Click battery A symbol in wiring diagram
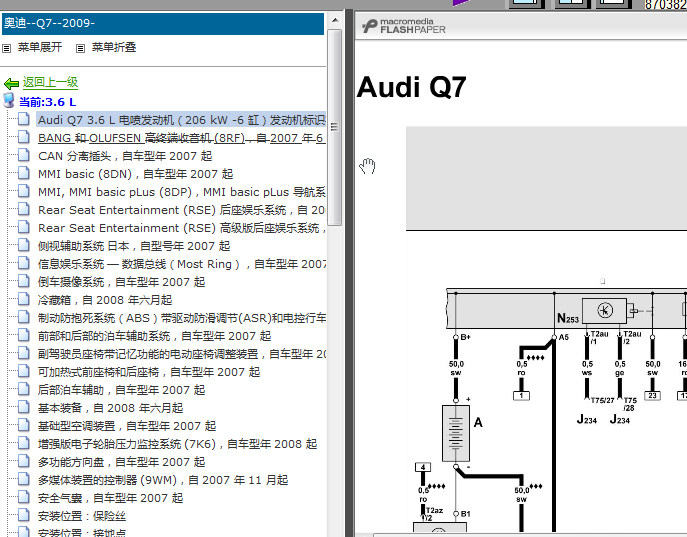Screen dimensions: 687x537 [456, 433]
